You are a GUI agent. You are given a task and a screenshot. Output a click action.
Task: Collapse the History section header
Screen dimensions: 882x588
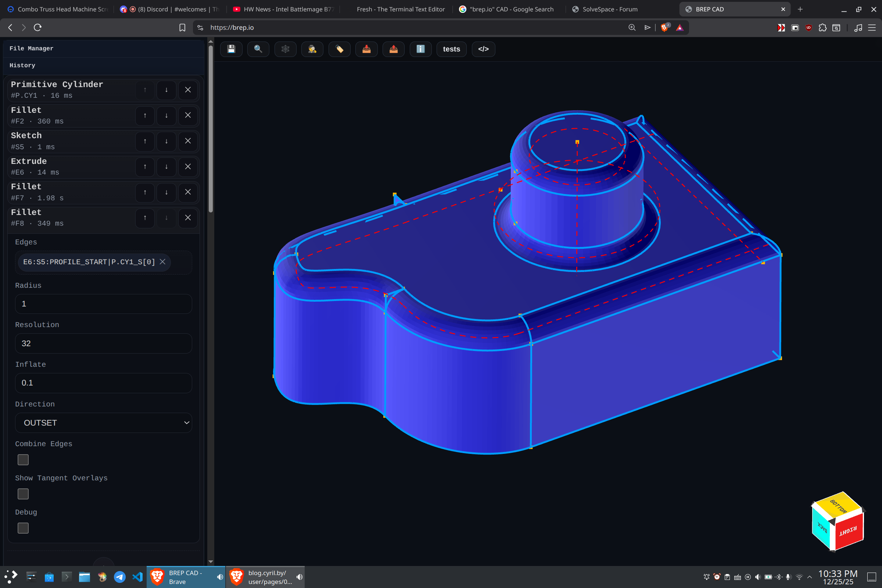pyautogui.click(x=22, y=65)
